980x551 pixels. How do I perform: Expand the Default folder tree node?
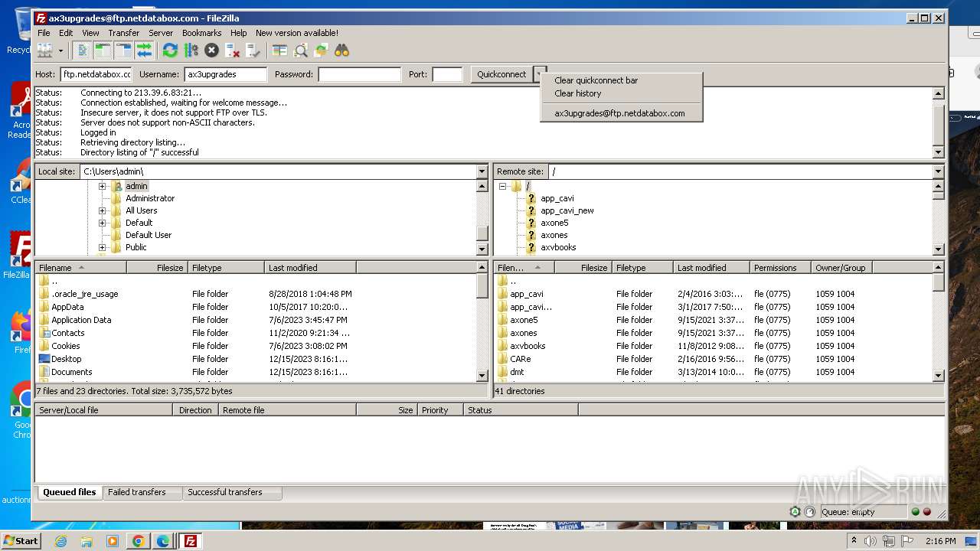[x=102, y=223]
